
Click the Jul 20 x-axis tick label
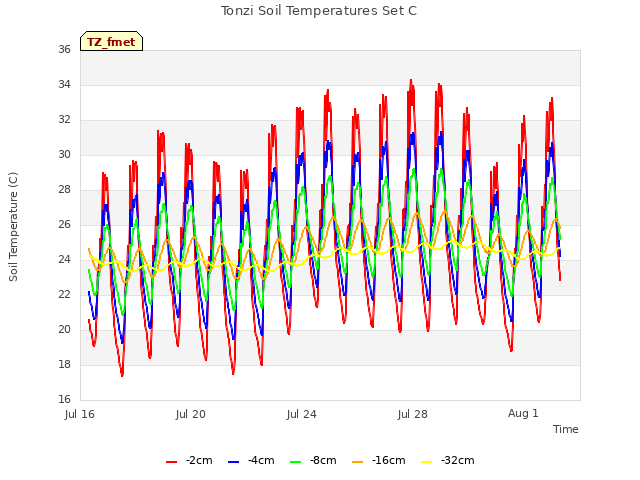pos(191,414)
